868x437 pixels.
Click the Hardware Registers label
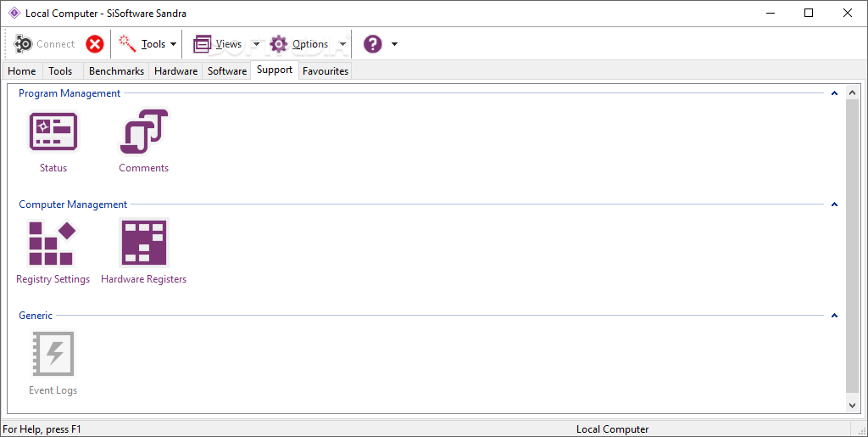(144, 279)
